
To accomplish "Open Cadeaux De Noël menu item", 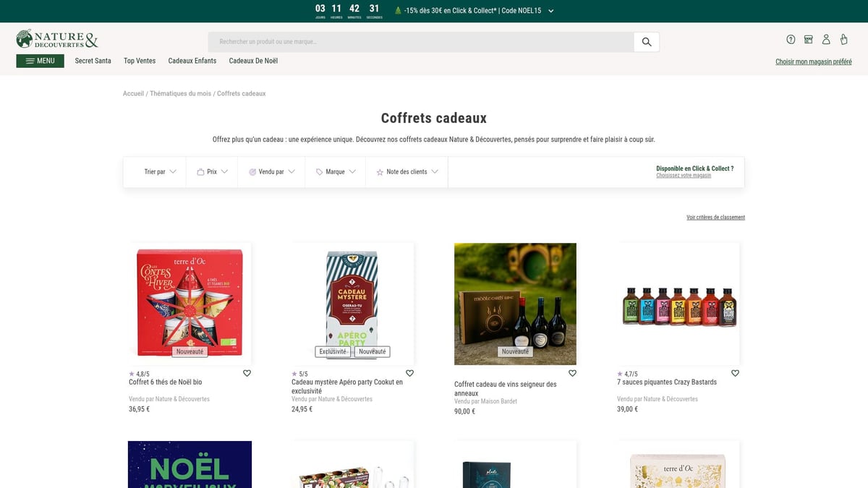I will click(253, 61).
